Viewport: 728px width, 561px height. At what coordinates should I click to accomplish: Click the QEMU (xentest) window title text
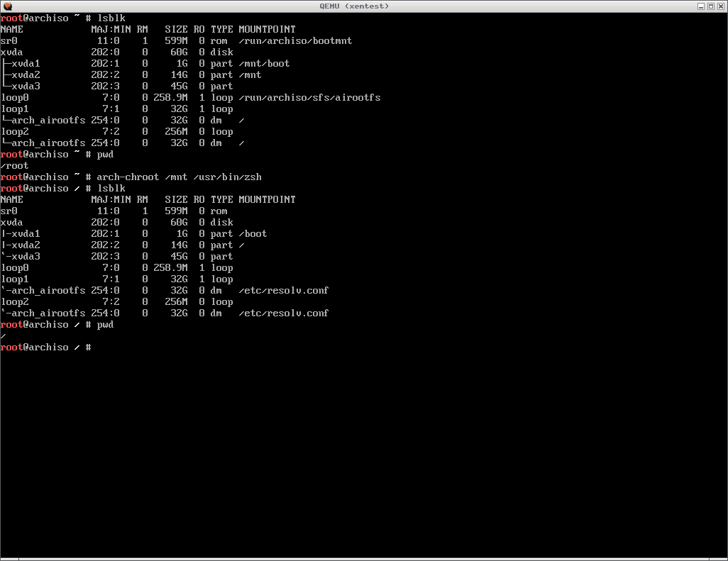coord(363,6)
